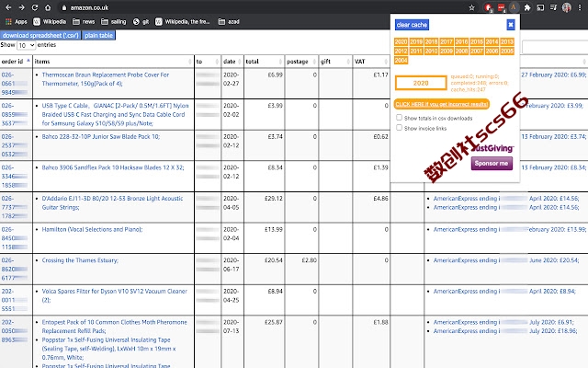The height and width of the screenshot is (368, 588).
Task: Open the Cast media icon
Action: [540, 7]
